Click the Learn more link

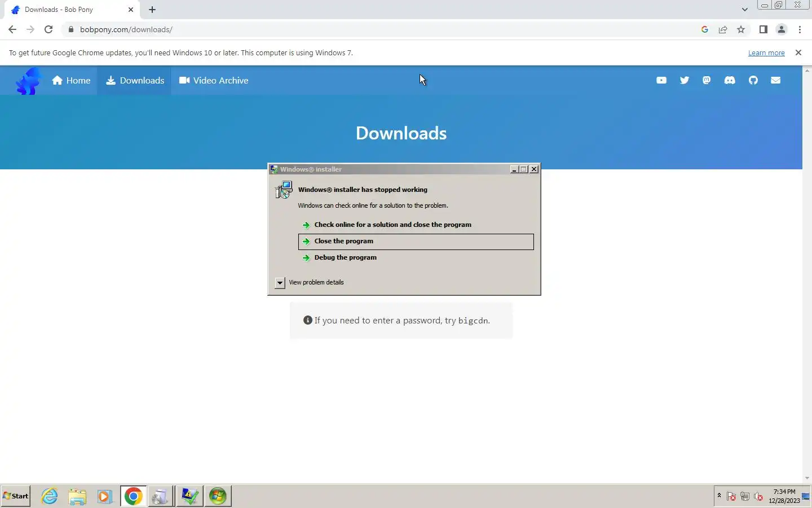tap(766, 52)
